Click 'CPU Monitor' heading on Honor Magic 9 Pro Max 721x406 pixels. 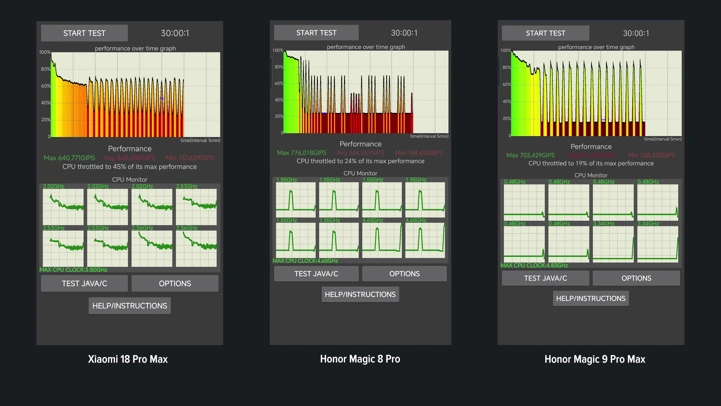click(591, 175)
